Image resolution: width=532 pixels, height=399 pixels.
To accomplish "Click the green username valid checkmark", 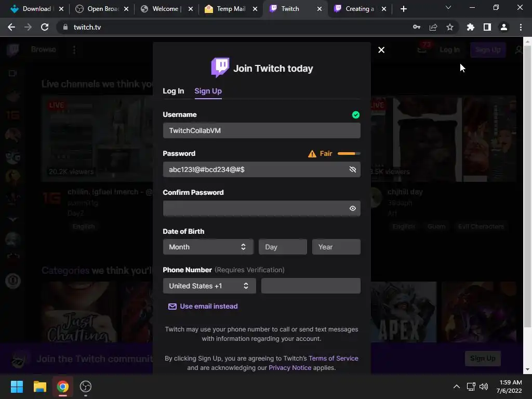I will pyautogui.click(x=355, y=115).
